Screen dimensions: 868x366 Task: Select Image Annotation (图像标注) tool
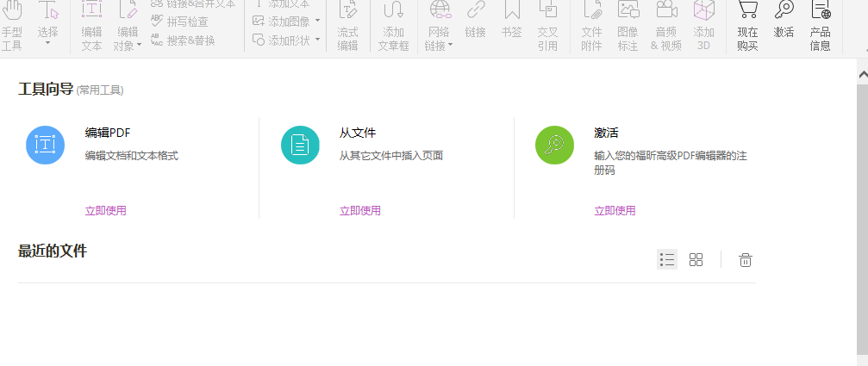628,26
